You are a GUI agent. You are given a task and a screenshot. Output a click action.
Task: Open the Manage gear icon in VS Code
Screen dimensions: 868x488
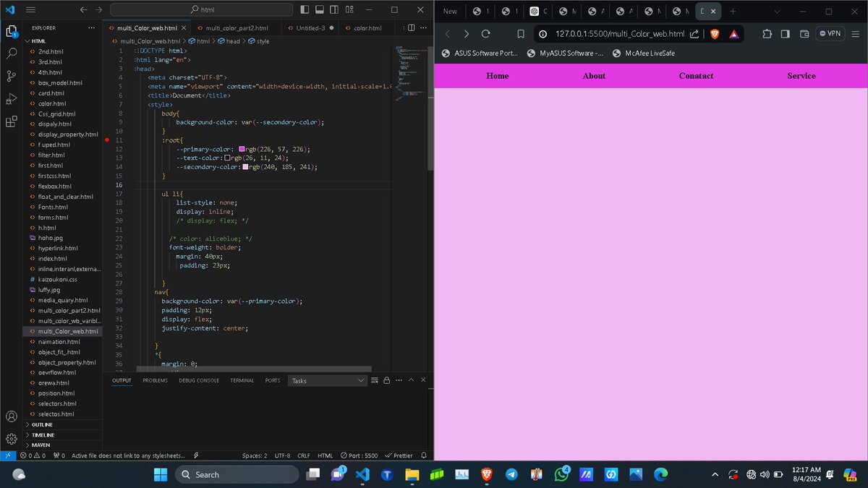11,439
